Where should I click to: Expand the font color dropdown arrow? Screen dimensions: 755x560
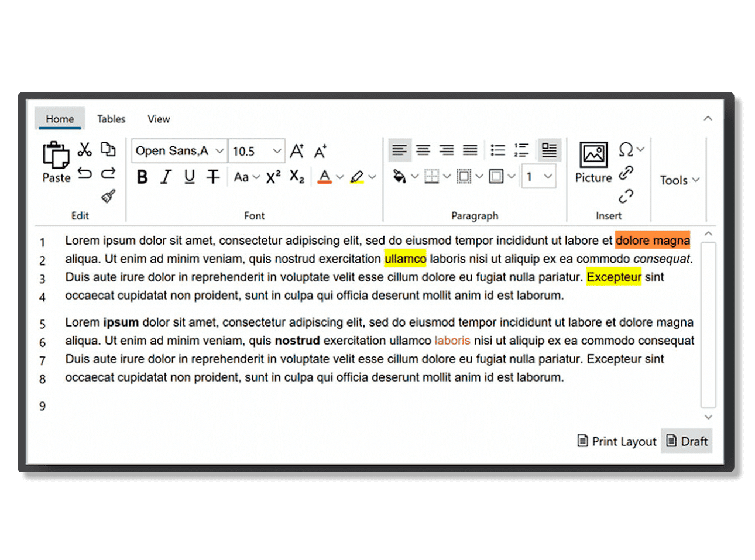340,177
